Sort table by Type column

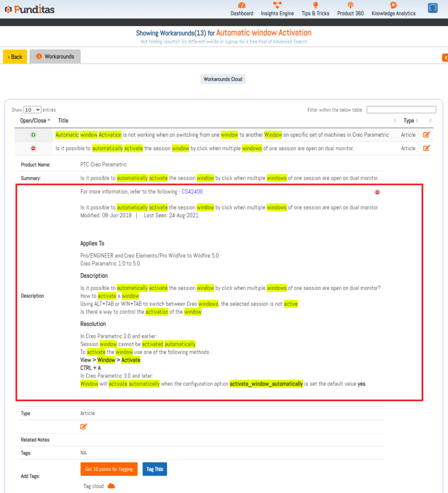point(409,121)
